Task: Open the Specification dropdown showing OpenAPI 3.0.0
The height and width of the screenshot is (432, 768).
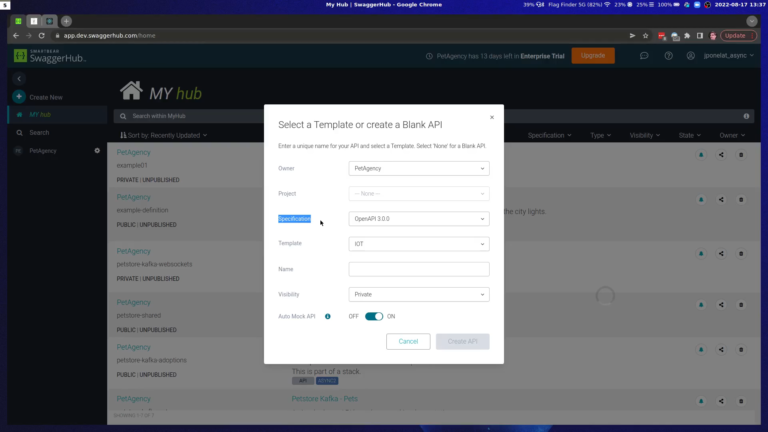Action: point(419,219)
